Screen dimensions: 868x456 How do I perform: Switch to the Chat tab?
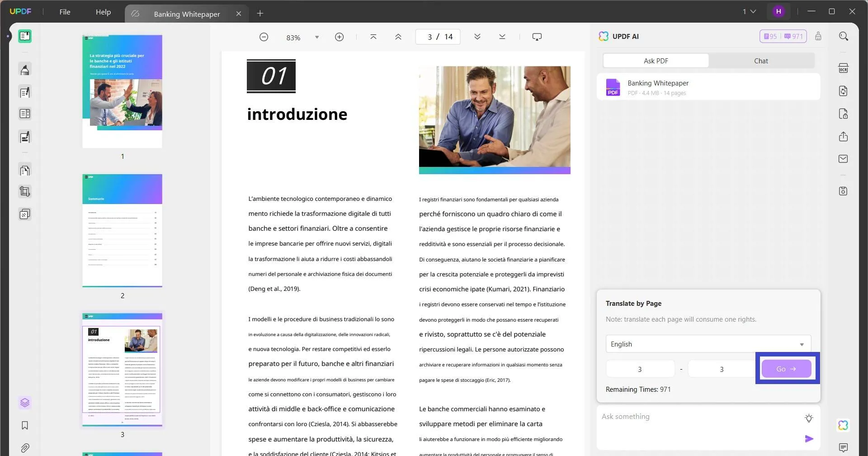[x=761, y=60]
